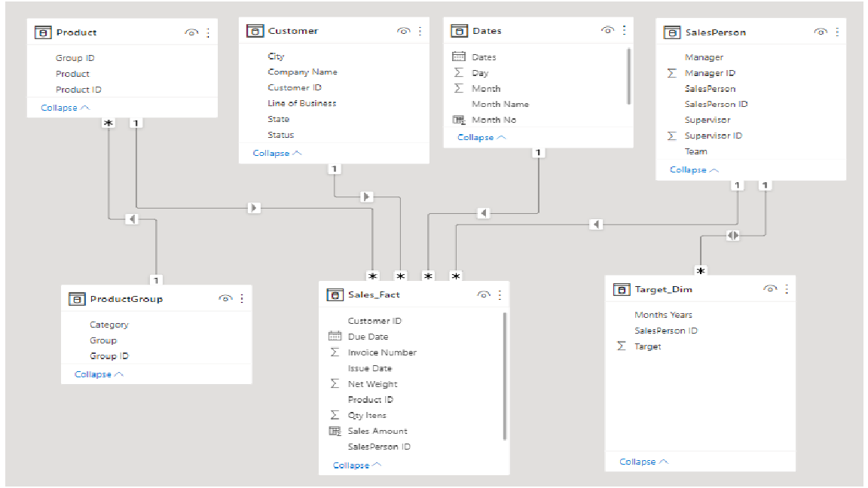Hide the Customer table using the eye icon

tap(404, 31)
